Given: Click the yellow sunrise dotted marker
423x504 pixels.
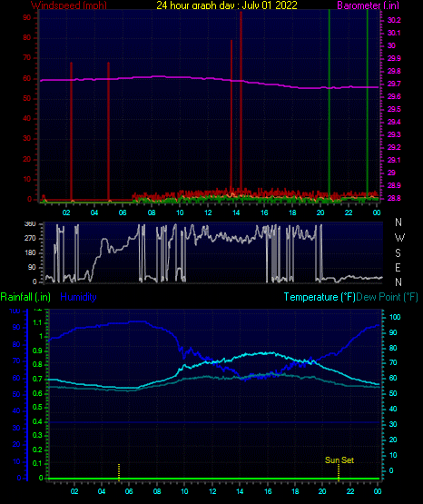Looking at the screenshot, I should pyautogui.click(x=119, y=472).
